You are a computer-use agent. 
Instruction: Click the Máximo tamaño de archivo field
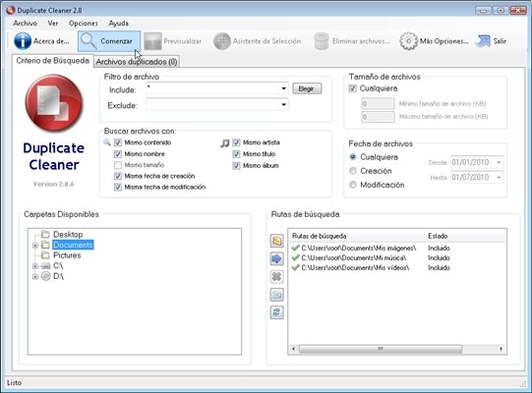pos(378,117)
